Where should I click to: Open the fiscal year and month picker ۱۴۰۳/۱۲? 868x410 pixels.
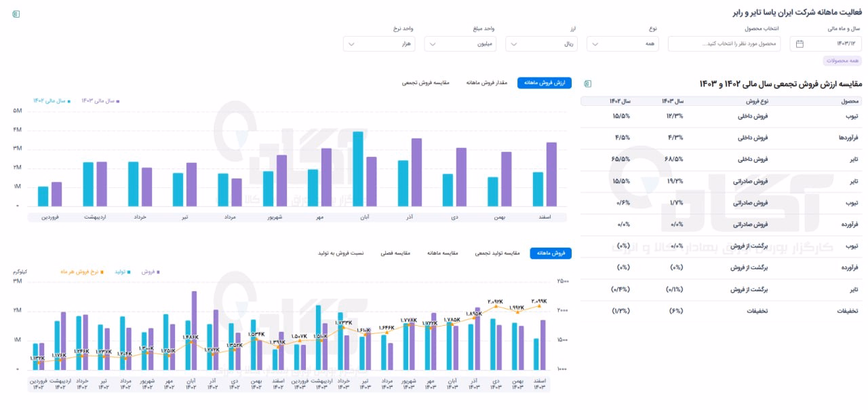click(825, 44)
